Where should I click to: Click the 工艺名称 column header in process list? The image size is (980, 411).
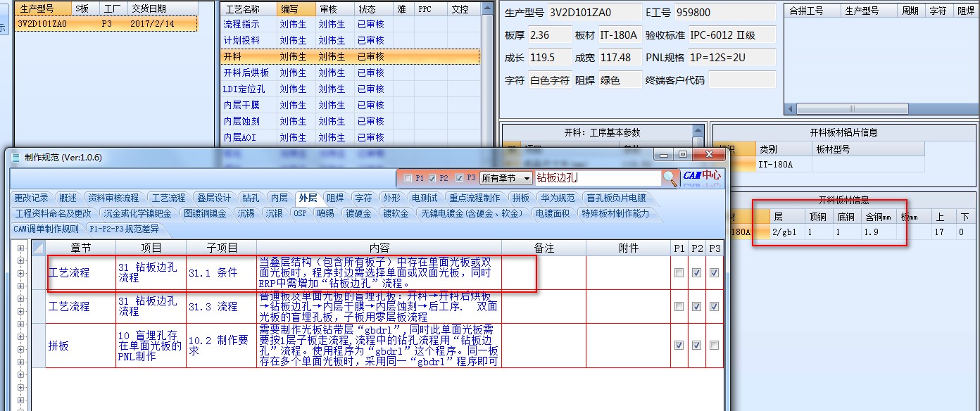tap(249, 9)
